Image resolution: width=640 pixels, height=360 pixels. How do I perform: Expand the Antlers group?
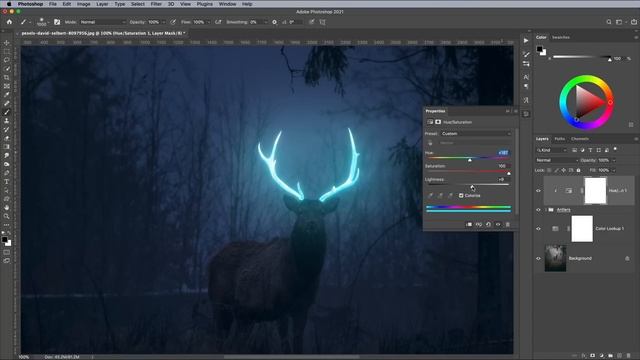click(x=546, y=210)
